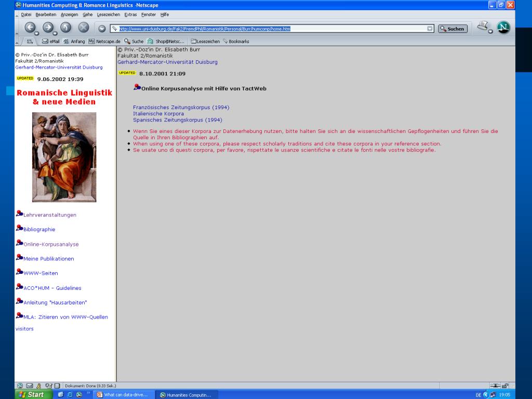The image size is (532, 399).
Task: Click the Instant Messenger icon in status bar
Action: tap(38, 386)
